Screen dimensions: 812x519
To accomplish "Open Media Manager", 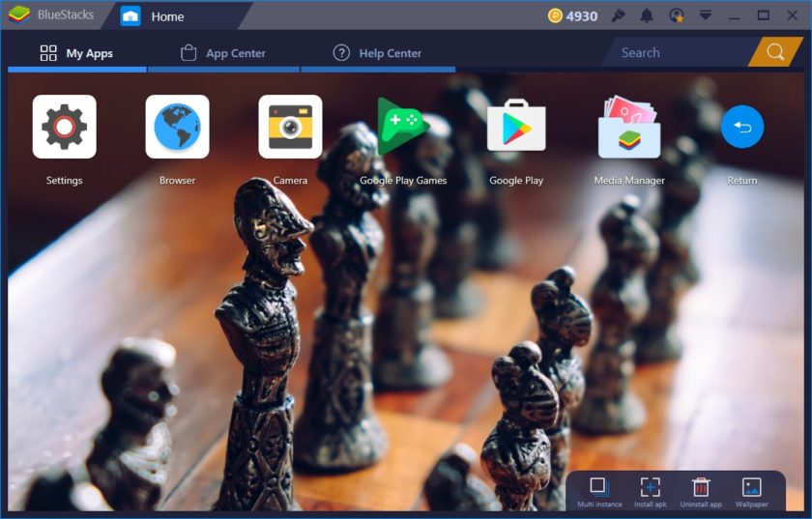I will [629, 127].
